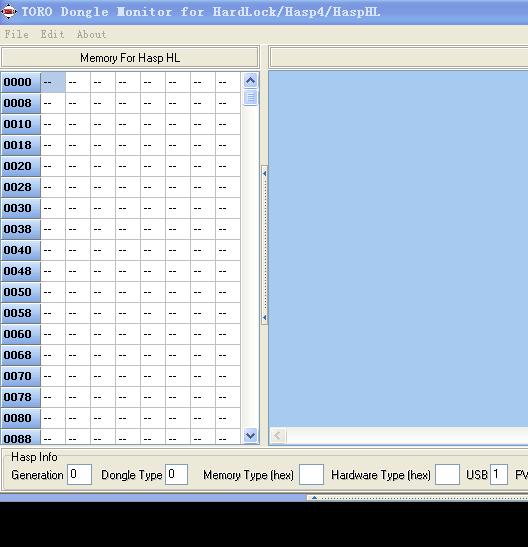Select row header 0010
This screenshot has height=547, width=528.
click(x=21, y=124)
